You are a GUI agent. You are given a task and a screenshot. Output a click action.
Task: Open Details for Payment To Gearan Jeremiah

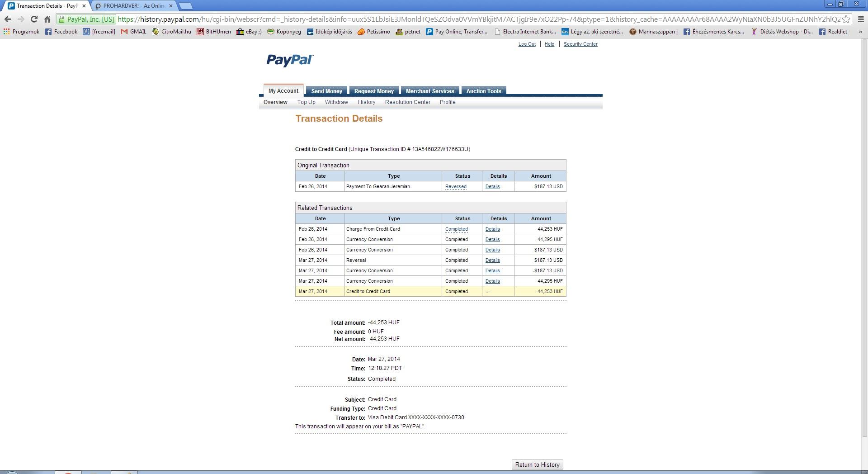coord(492,186)
